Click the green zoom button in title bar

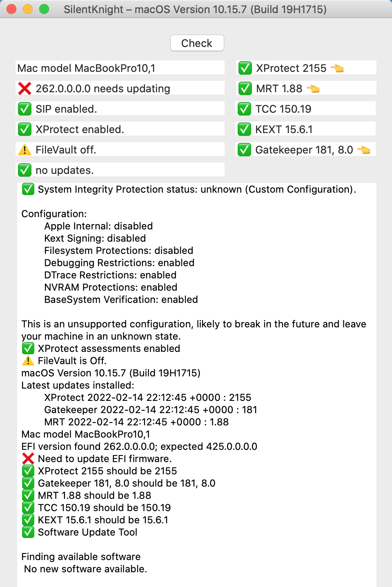coord(44,9)
